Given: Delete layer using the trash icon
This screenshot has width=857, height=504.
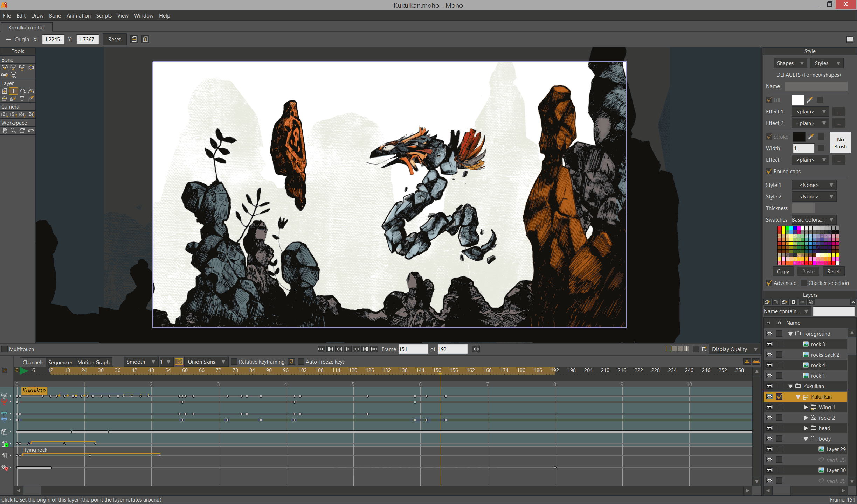Looking at the screenshot, I should [793, 302].
